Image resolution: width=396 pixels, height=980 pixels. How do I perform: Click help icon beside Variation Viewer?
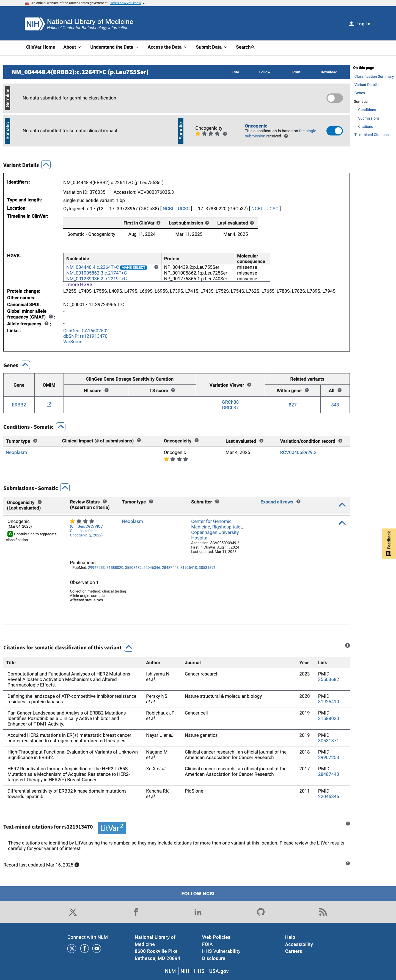(249, 385)
